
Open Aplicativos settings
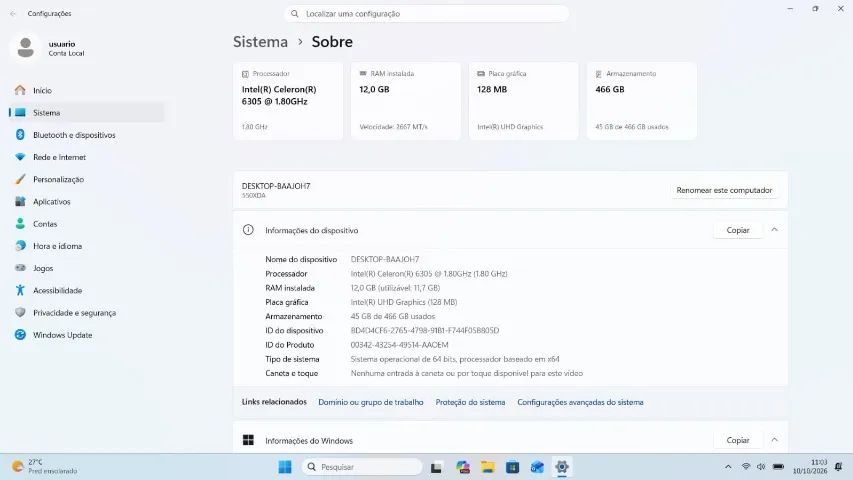pos(86,202)
